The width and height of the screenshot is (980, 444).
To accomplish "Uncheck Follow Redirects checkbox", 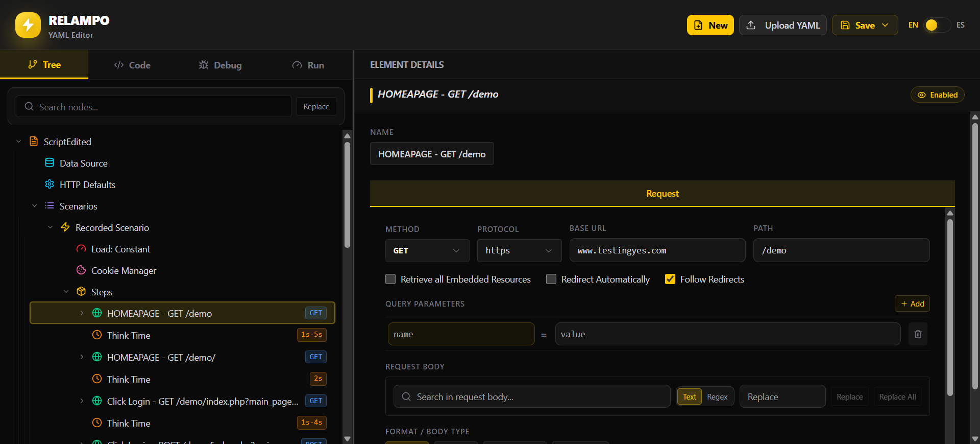I will [670, 279].
